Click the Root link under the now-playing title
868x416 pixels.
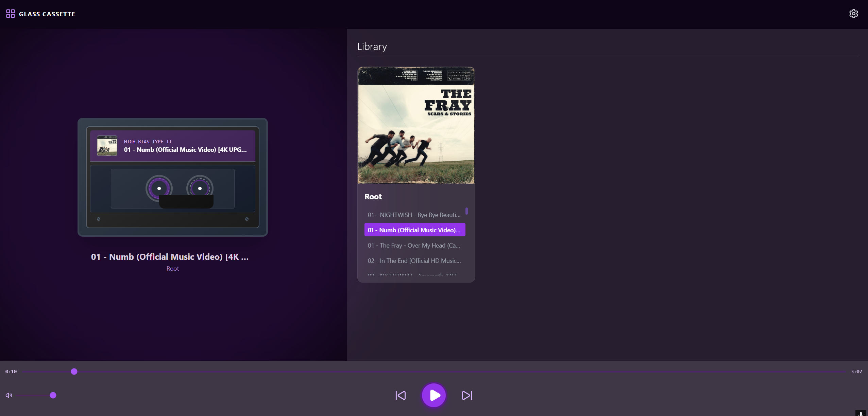tap(173, 268)
